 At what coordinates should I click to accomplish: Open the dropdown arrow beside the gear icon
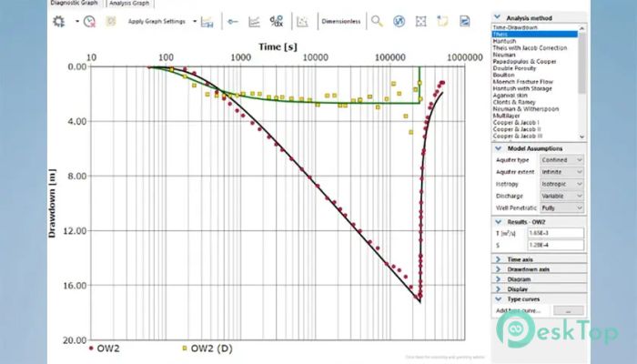pos(77,22)
